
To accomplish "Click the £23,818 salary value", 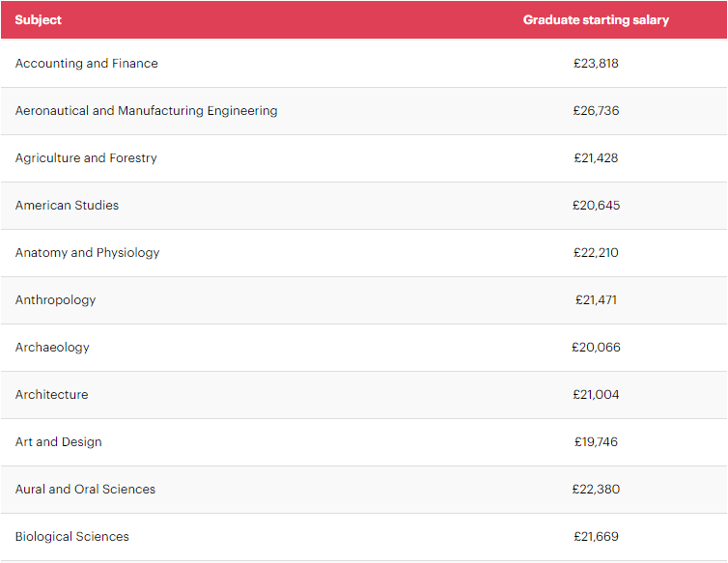I will [x=596, y=64].
